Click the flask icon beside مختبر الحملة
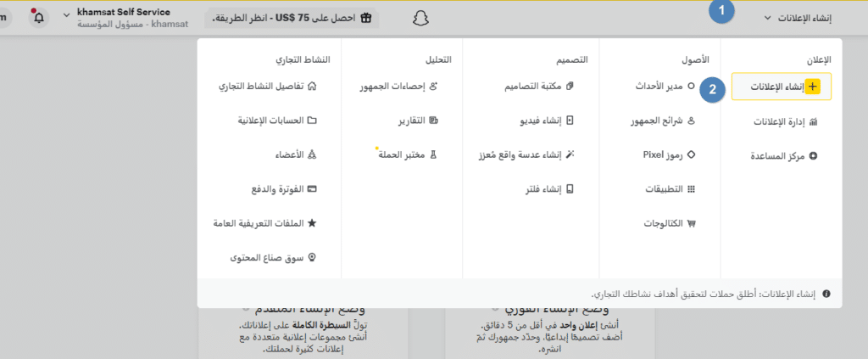This screenshot has height=359, width=868. pyautogui.click(x=434, y=155)
